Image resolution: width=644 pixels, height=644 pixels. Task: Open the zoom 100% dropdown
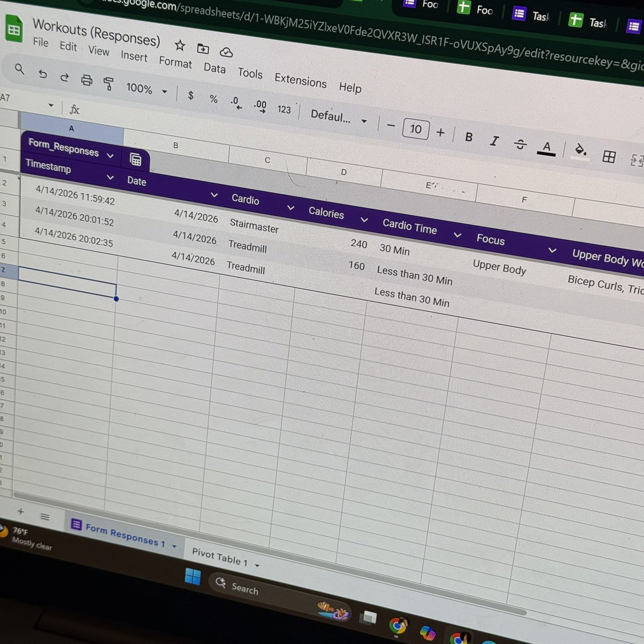pos(147,89)
